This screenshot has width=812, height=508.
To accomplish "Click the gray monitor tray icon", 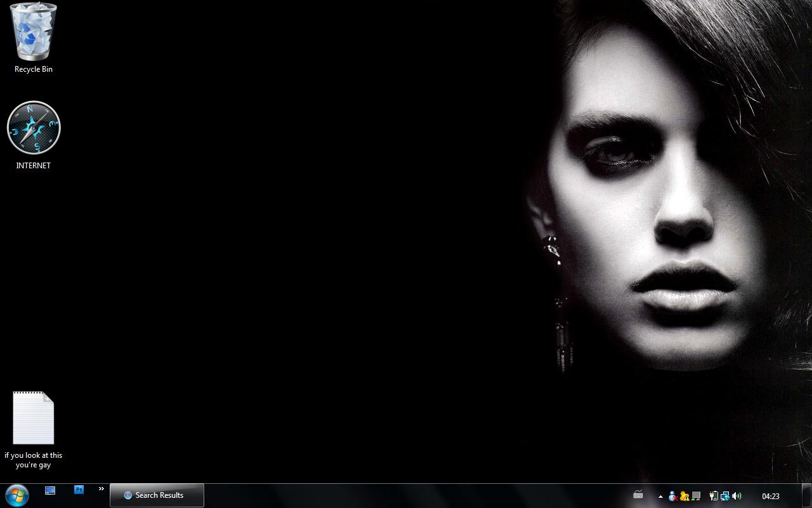I will pos(696,496).
